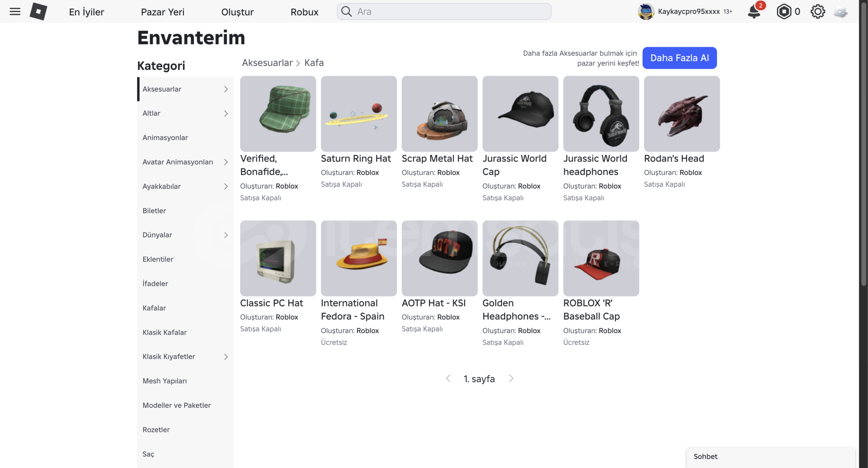The image size is (868, 468).
Task: Expand the Avatar Animasyonları category chevron
Action: (x=226, y=162)
